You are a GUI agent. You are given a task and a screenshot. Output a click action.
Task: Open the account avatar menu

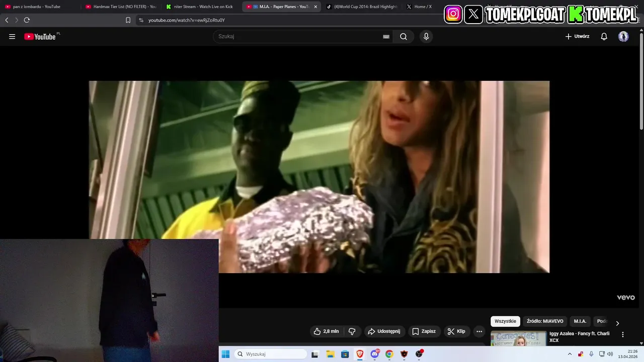point(623,36)
